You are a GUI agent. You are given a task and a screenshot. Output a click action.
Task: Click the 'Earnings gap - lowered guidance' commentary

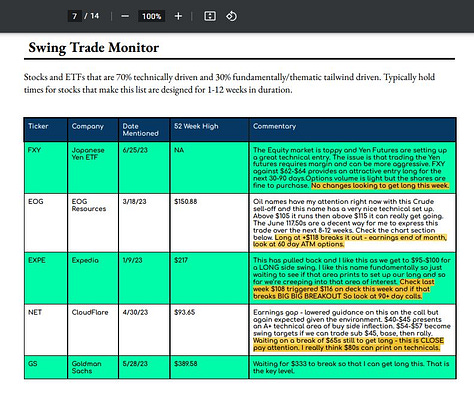click(352, 330)
